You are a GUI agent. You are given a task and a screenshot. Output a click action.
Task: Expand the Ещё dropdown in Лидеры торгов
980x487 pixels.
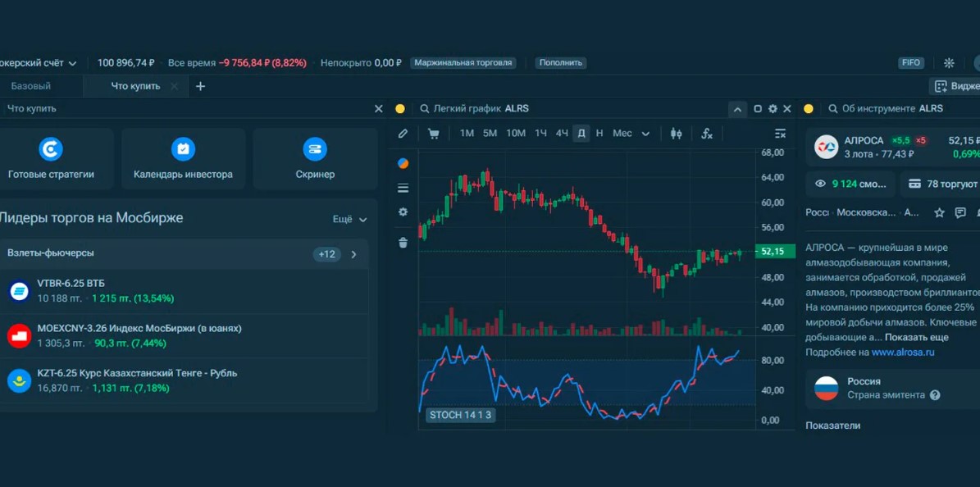[350, 220]
